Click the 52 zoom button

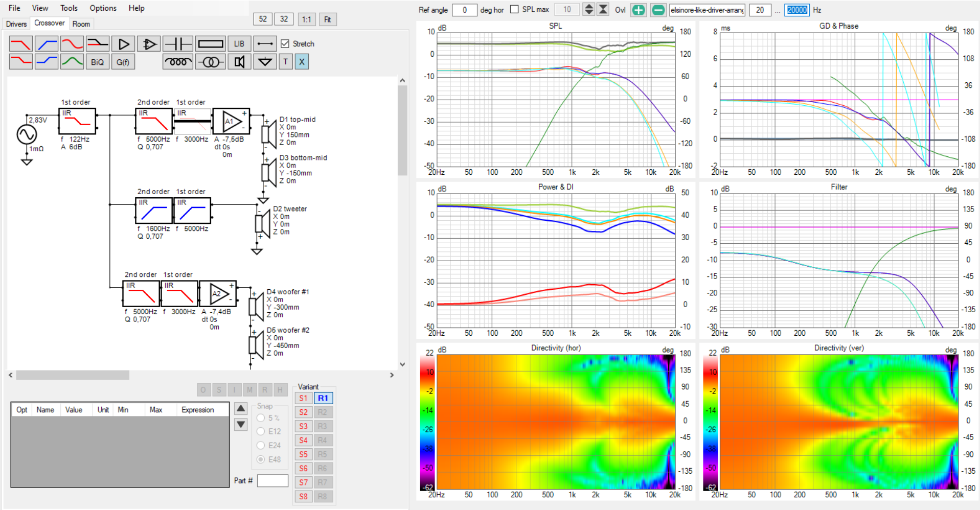(x=263, y=19)
